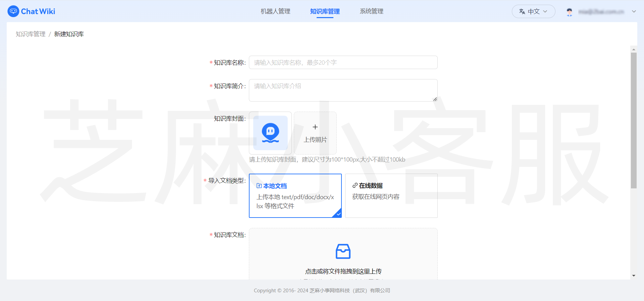Click the user avatar icon
Screen dimensions: 644x301
tap(569, 12)
